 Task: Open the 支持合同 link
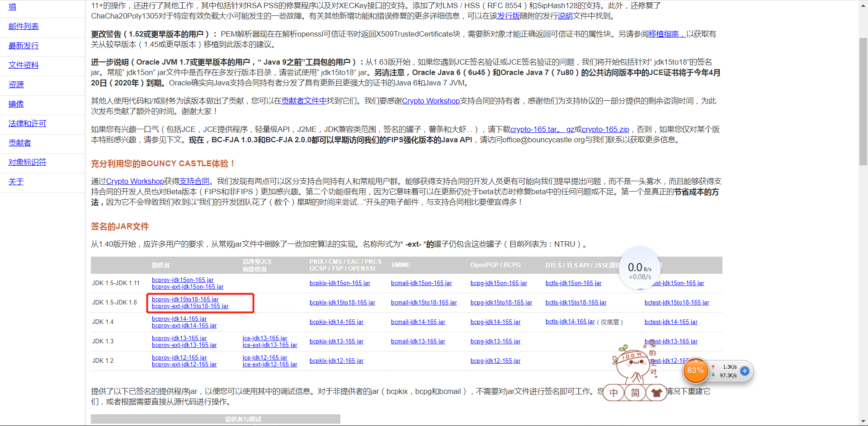click(x=194, y=181)
